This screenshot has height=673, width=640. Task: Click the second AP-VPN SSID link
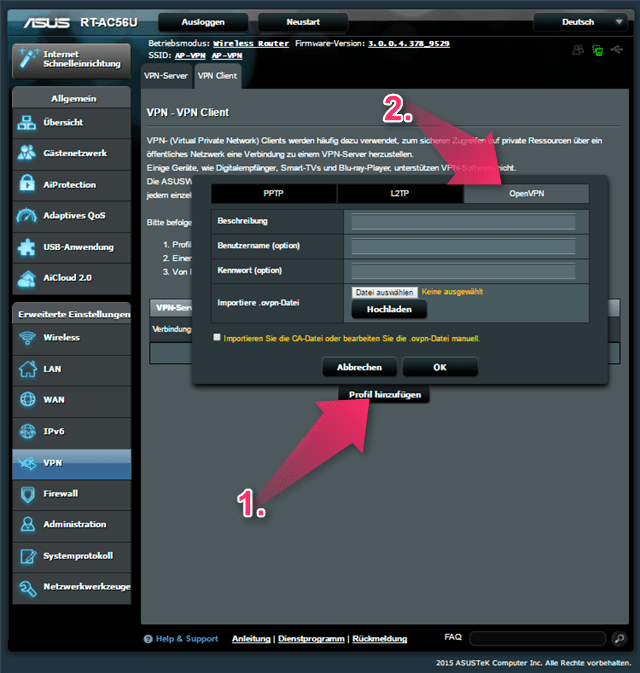pyautogui.click(x=227, y=55)
